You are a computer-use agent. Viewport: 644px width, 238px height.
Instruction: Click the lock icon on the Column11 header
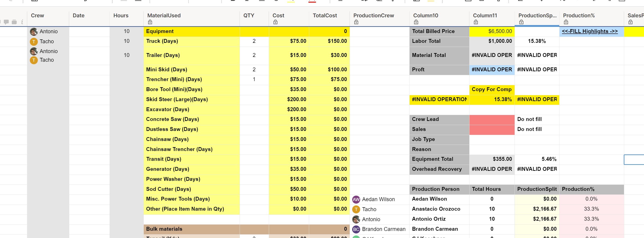pyautogui.click(x=476, y=22)
